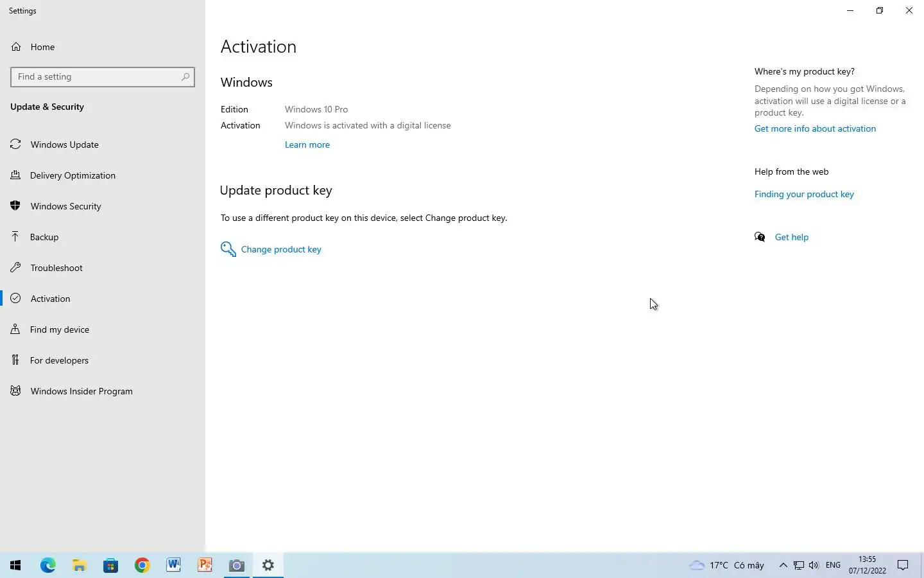This screenshot has height=578, width=924.
Task: Click the Windows 10 Pro edition text
Action: click(316, 109)
